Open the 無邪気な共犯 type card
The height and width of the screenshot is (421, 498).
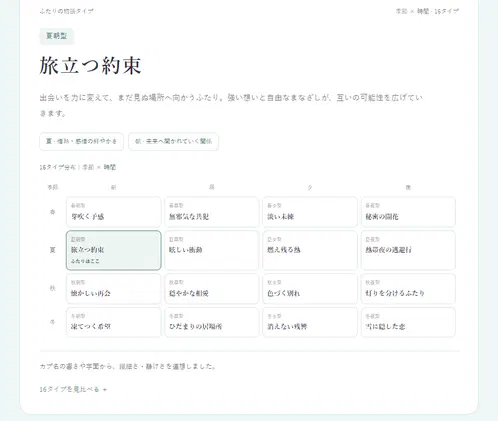(x=212, y=212)
